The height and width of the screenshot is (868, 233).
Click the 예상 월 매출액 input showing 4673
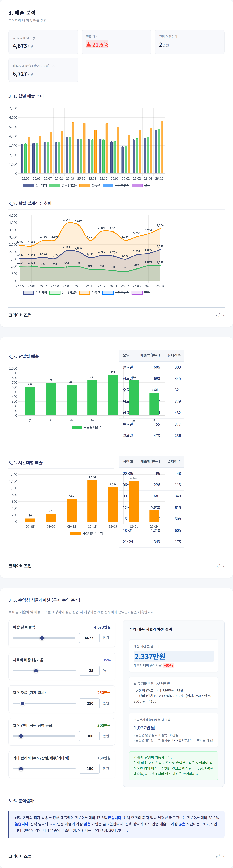[89, 638]
